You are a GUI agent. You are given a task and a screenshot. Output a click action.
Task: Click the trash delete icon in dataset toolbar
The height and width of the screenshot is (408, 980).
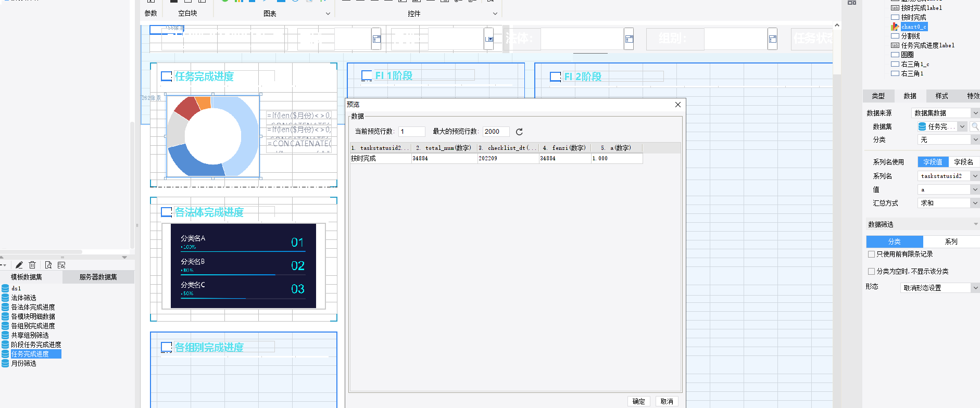tap(32, 265)
